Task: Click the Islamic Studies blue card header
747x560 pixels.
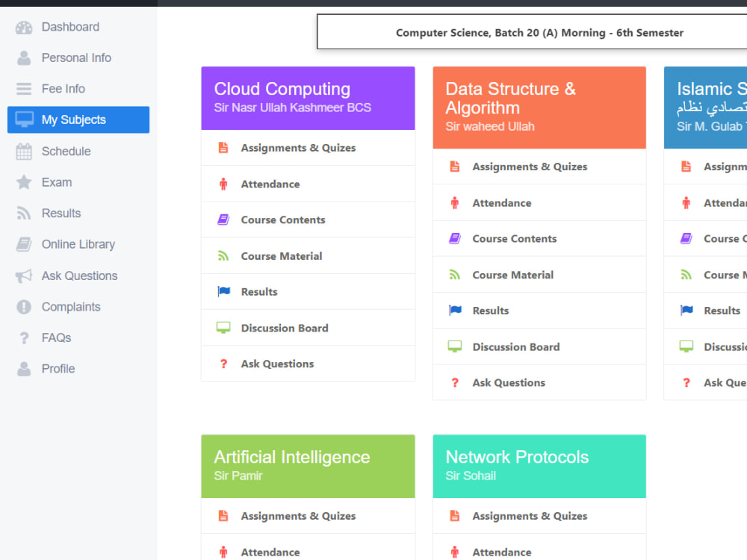Action: [x=706, y=108]
